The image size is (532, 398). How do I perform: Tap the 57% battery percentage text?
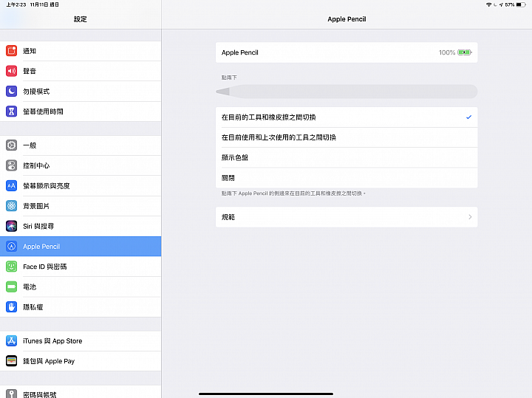click(510, 4)
